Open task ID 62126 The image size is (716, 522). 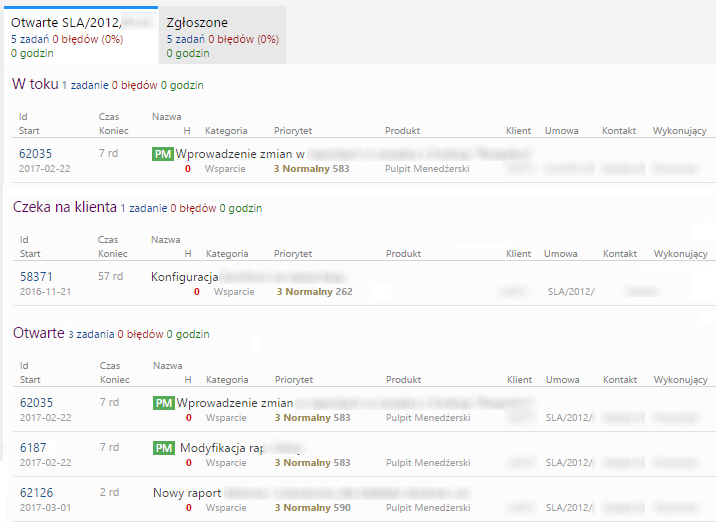point(36,493)
